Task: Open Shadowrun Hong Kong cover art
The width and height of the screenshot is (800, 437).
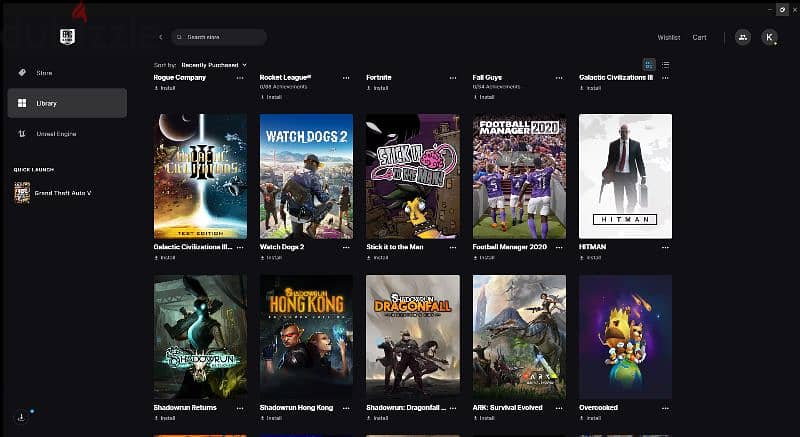Action: [x=306, y=337]
